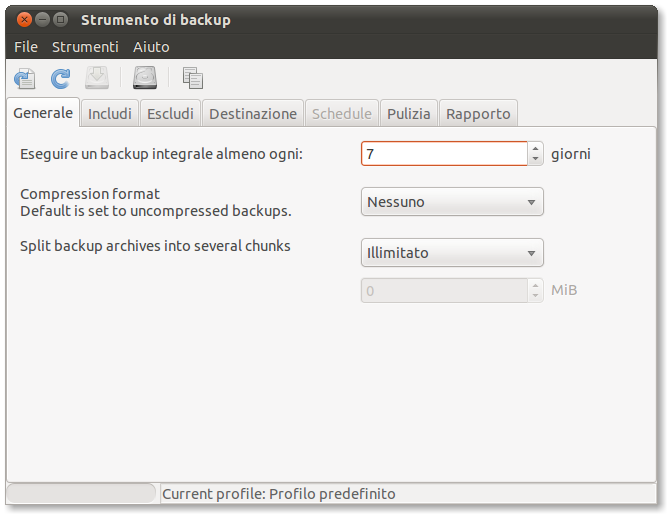Click the days field containing 7

click(444, 154)
